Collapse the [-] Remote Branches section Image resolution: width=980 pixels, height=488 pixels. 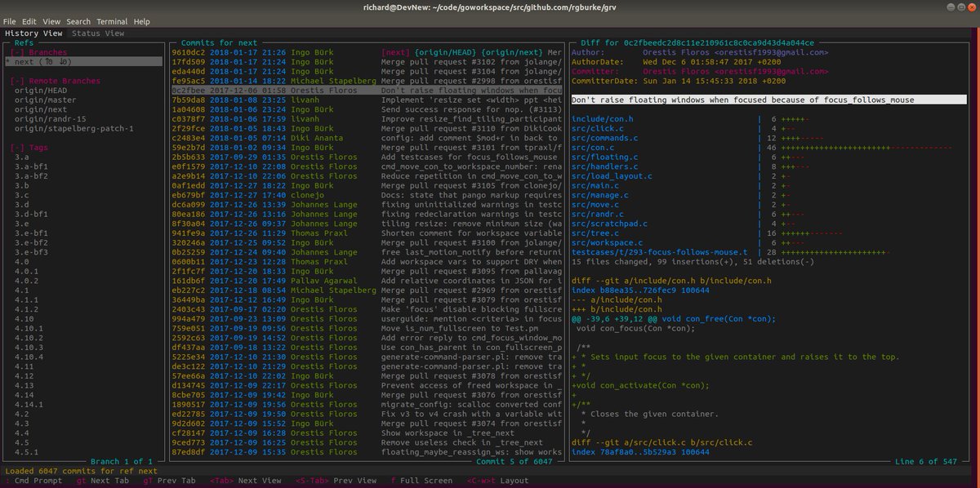click(x=56, y=81)
